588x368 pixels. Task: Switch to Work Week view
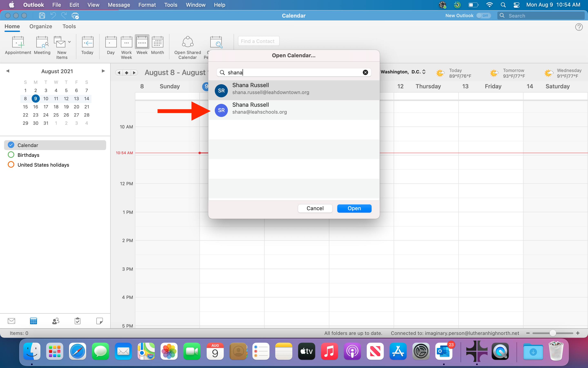pos(126,47)
